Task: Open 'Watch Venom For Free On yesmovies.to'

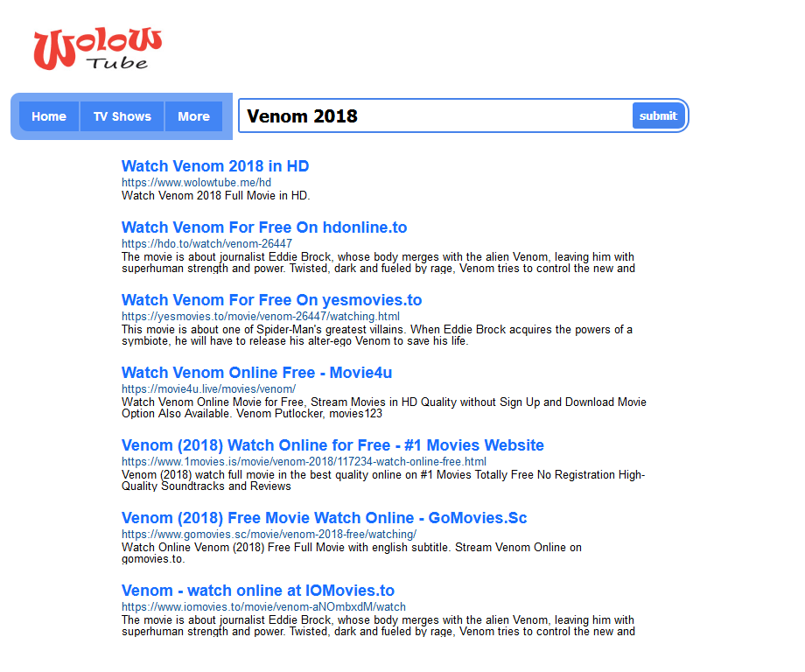Action: [271, 300]
